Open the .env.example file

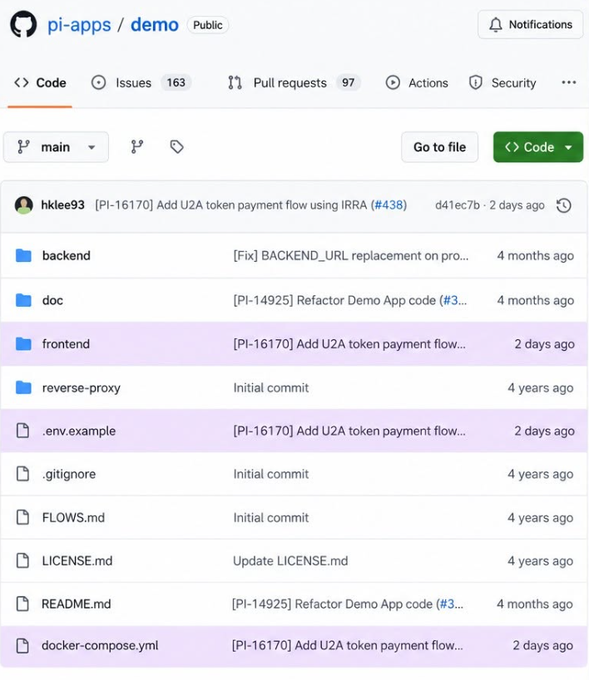point(79,431)
